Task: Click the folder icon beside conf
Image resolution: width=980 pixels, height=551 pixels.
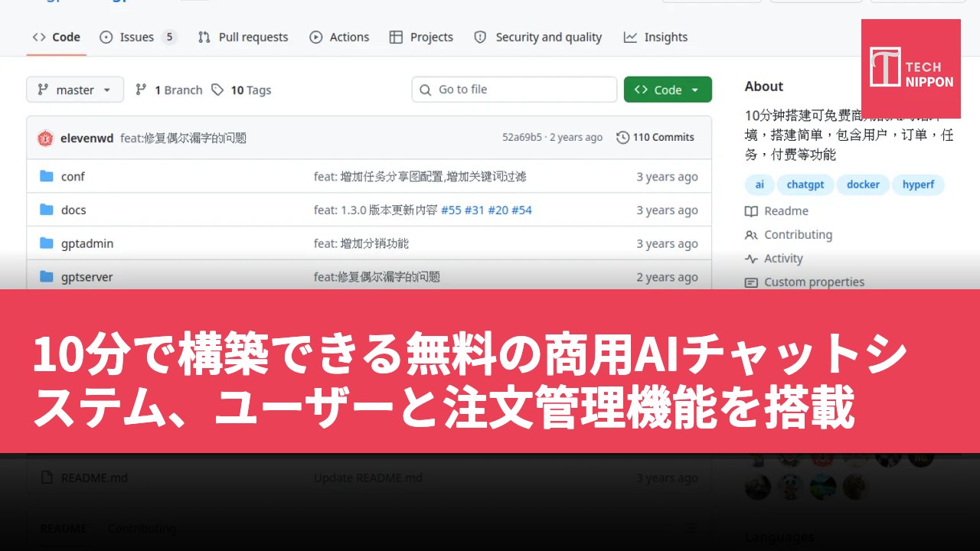Action: pyautogui.click(x=47, y=177)
